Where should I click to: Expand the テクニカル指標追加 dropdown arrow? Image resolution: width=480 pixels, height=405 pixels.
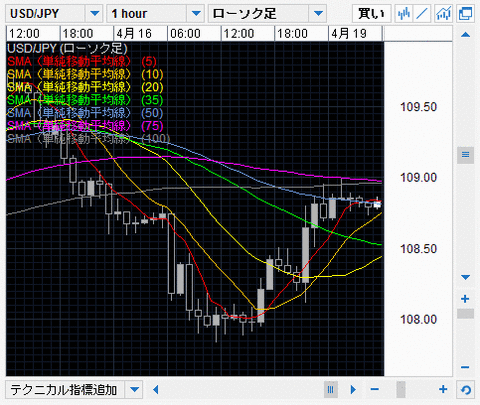coord(134,389)
